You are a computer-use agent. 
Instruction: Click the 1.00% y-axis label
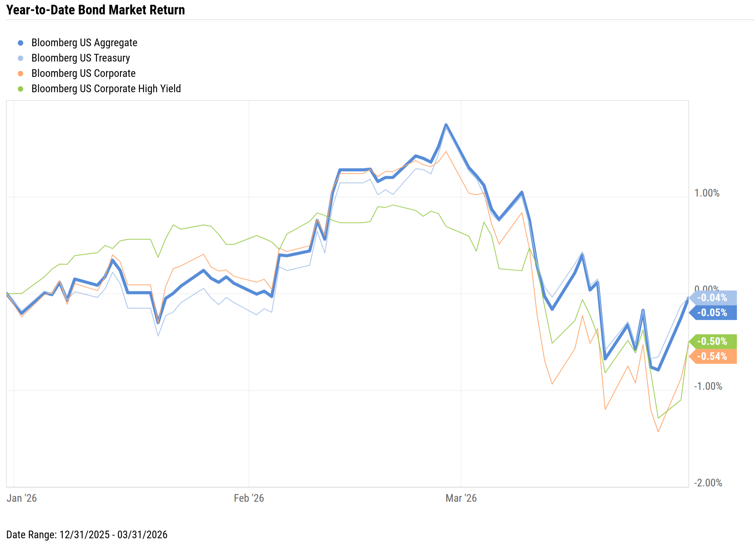point(707,193)
